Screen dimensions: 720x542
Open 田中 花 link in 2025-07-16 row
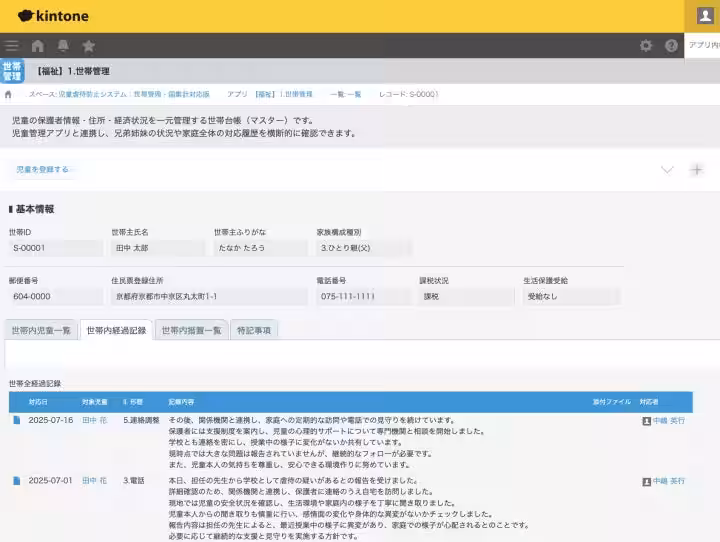click(x=94, y=420)
